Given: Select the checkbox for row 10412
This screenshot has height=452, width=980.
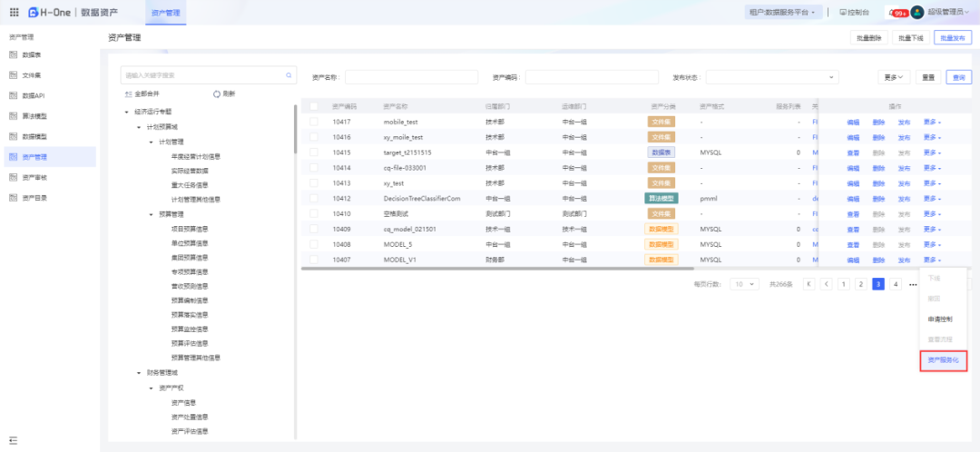Looking at the screenshot, I should click(314, 198).
